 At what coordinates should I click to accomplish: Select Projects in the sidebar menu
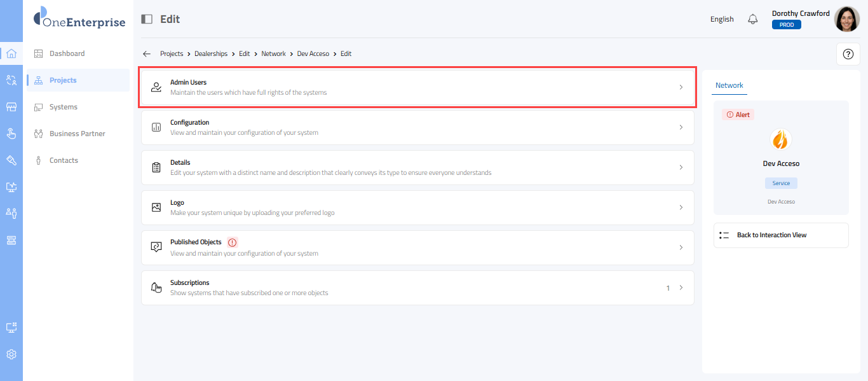click(x=63, y=80)
